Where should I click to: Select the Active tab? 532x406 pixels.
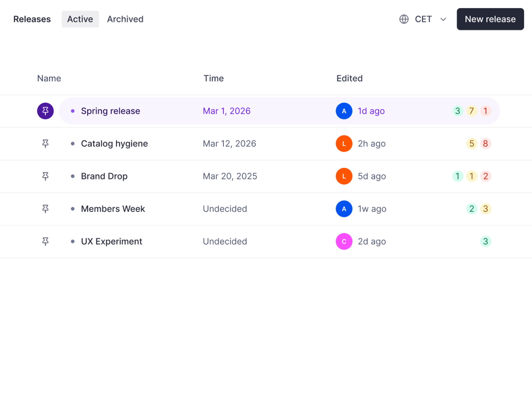[x=80, y=19]
